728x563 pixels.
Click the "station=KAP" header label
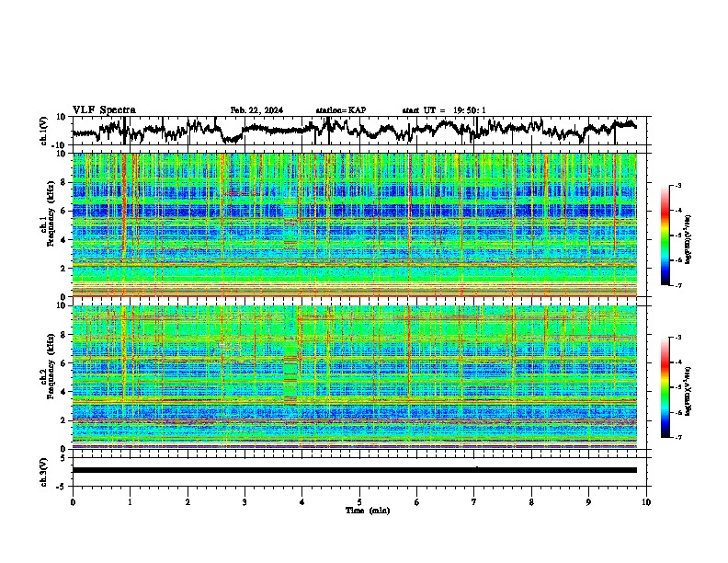(341, 110)
